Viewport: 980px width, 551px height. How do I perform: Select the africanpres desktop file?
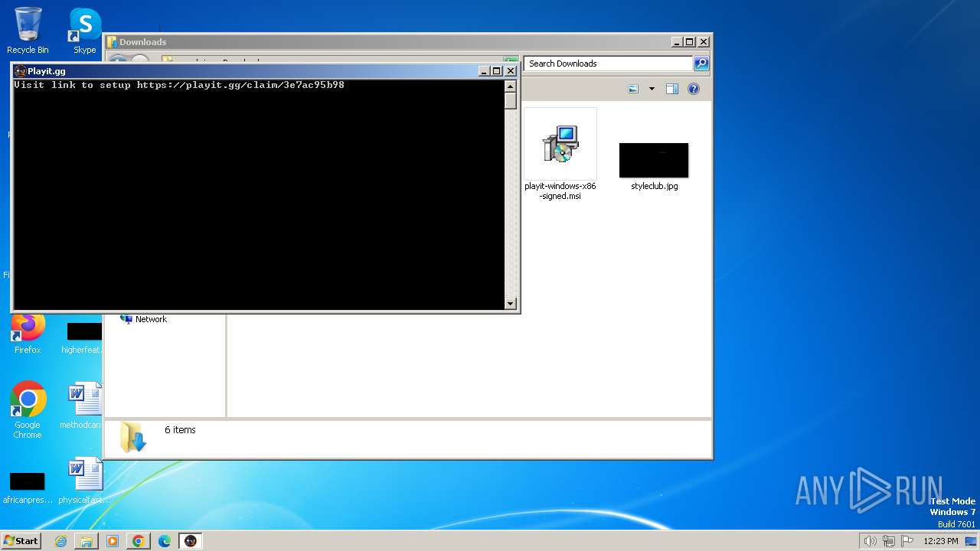[28, 488]
